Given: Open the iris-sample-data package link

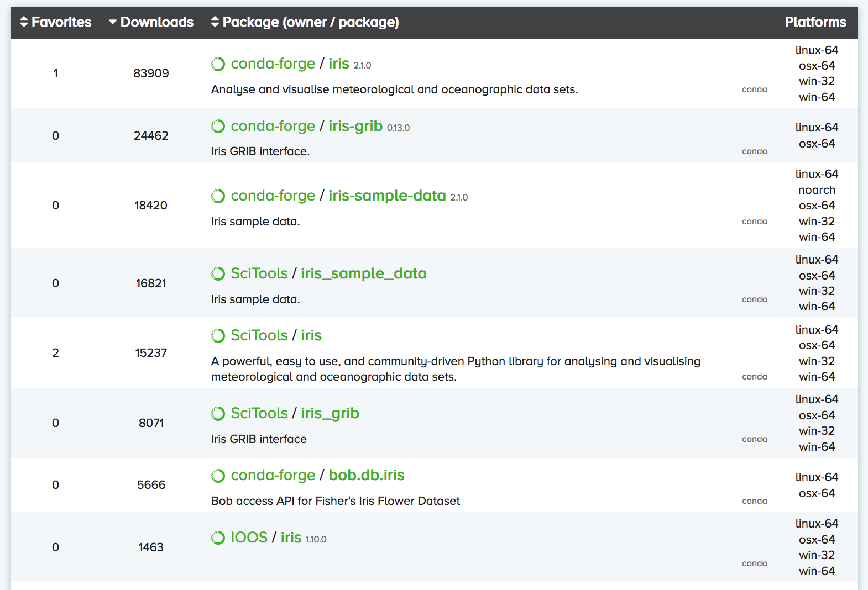Looking at the screenshot, I should [387, 196].
